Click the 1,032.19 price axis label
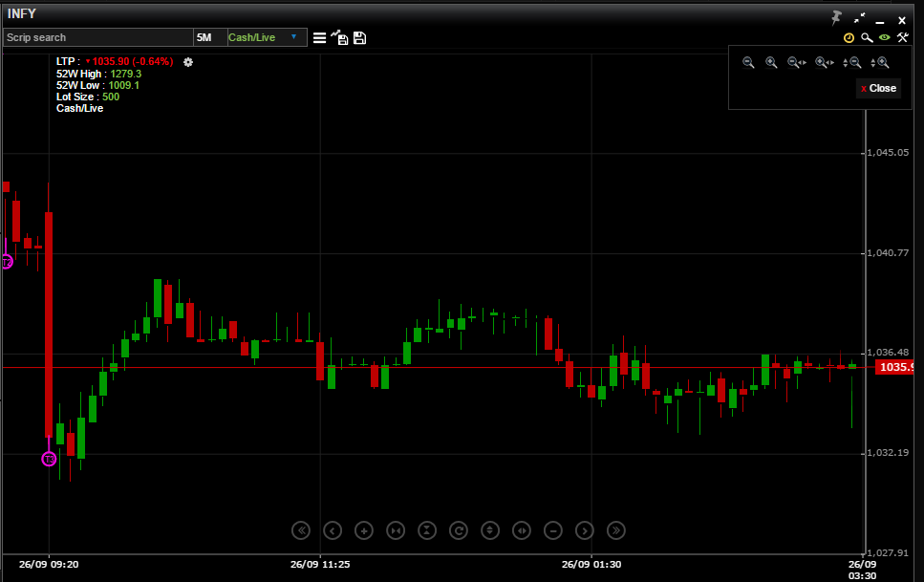The height and width of the screenshot is (582, 924). 888,453
